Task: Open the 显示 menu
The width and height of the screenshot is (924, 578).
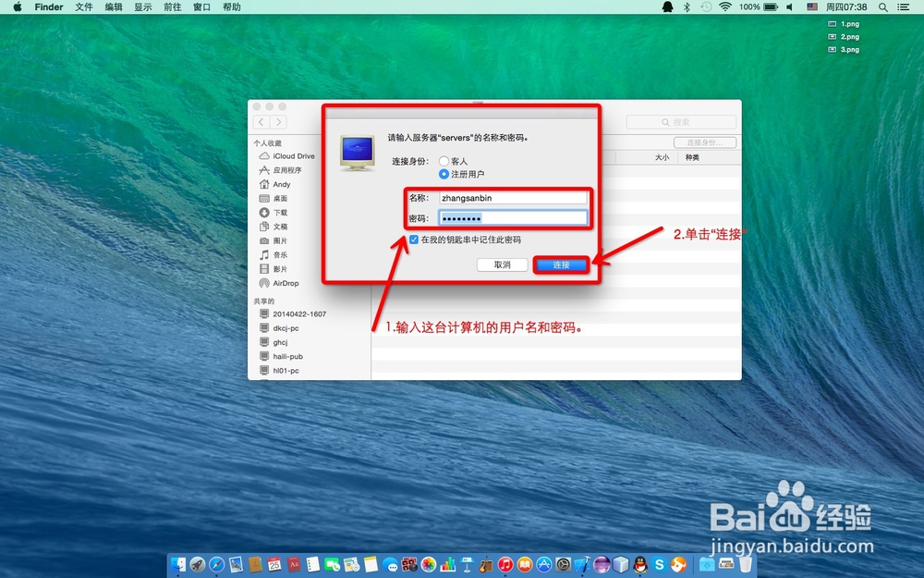Action: point(143,7)
